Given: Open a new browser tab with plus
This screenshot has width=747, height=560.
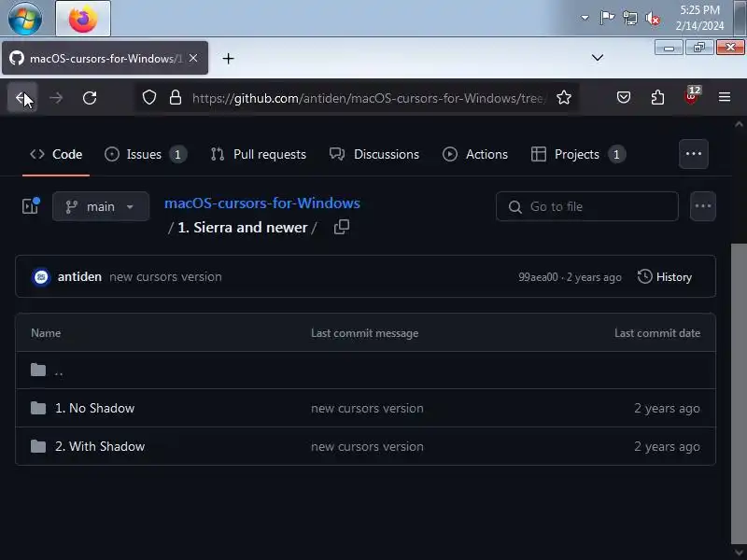Looking at the screenshot, I should pyautogui.click(x=228, y=59).
